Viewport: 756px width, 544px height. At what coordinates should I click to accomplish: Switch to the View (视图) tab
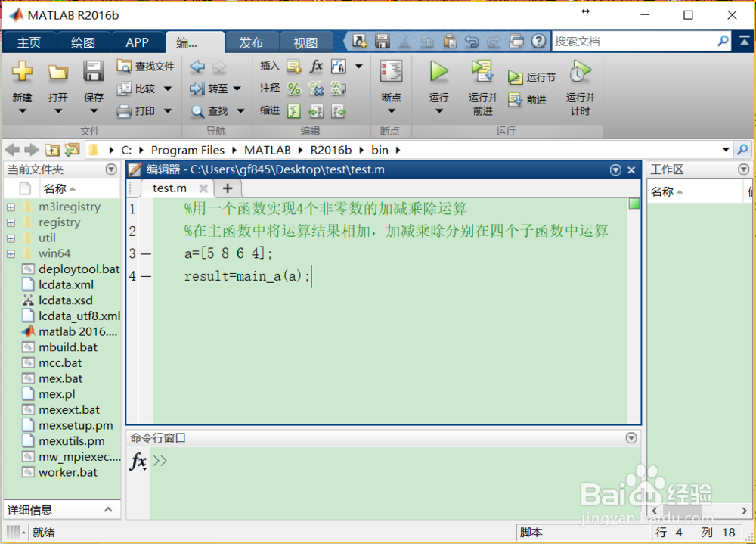pos(305,42)
